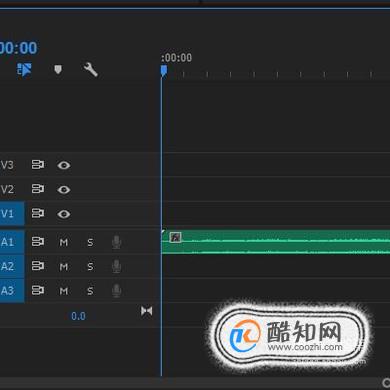The image size is (390, 390).
Task: Toggle Linked Selection in timeline header
Action: (x=24, y=70)
